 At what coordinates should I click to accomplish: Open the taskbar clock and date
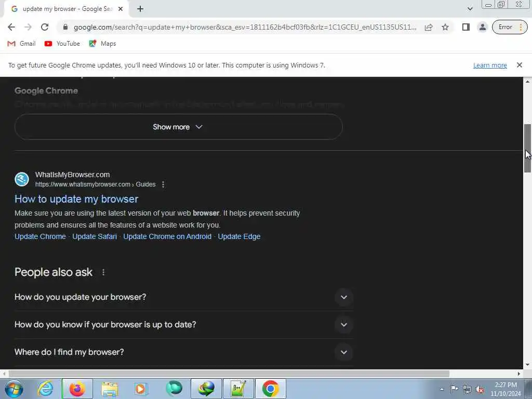click(x=506, y=389)
